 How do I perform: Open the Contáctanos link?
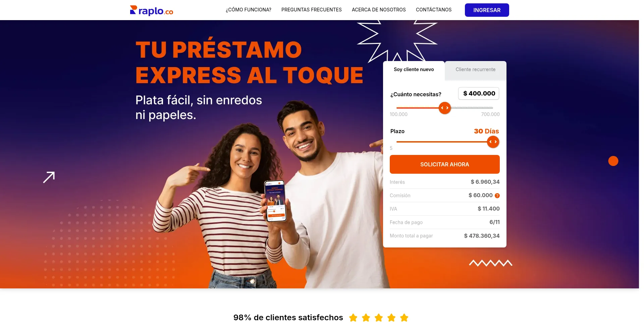click(x=434, y=10)
